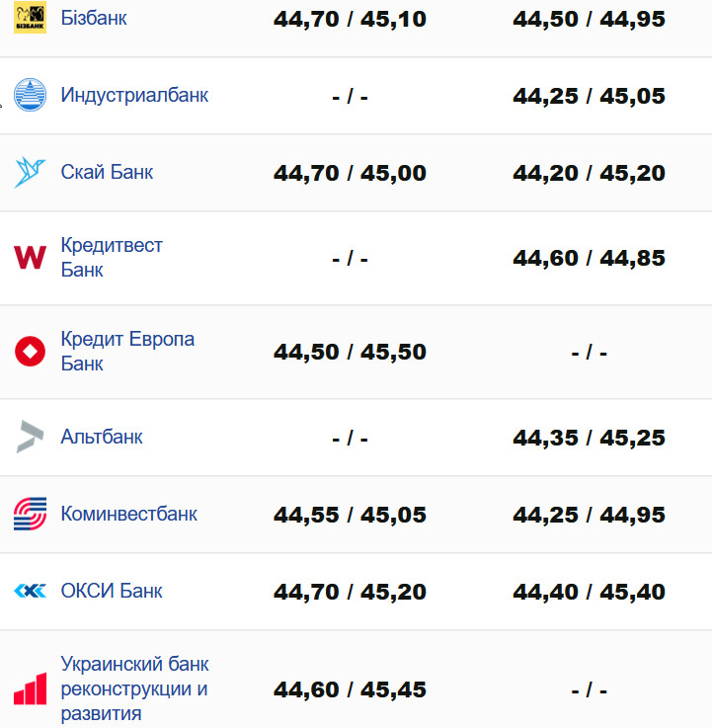Click the Бізбанк yellow logo icon
The width and height of the screenshot is (712, 728).
30,18
